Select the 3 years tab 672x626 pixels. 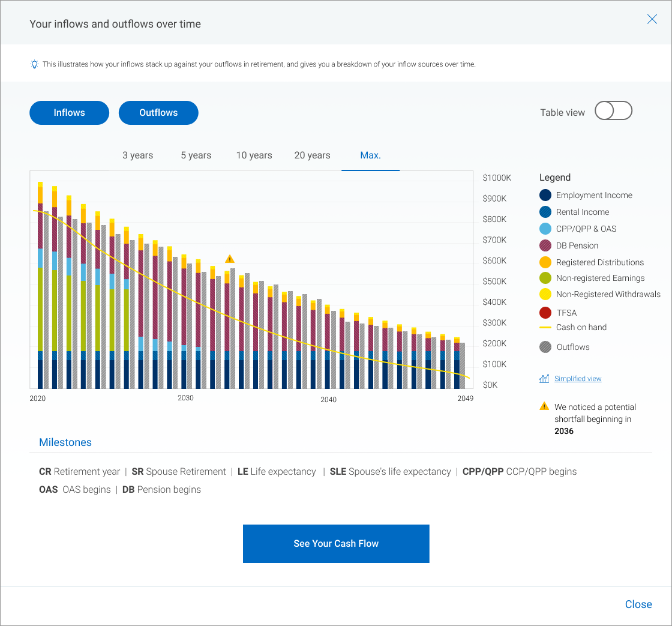coord(137,155)
